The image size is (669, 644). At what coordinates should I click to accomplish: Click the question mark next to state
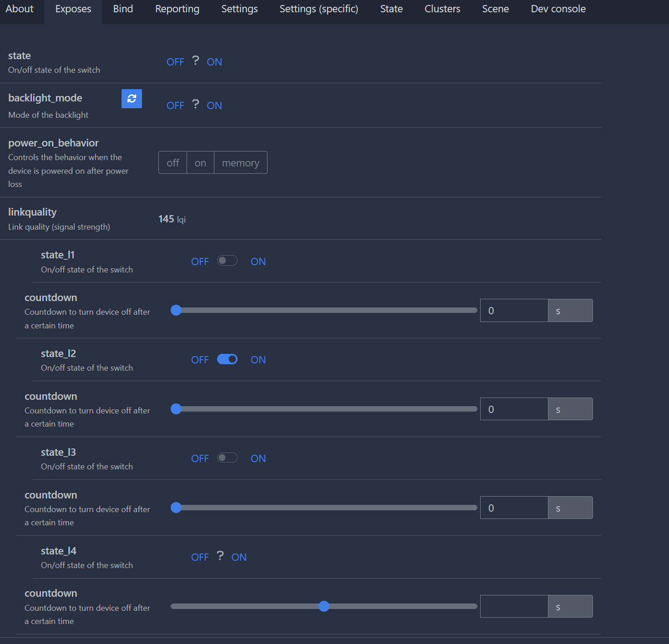click(x=195, y=60)
